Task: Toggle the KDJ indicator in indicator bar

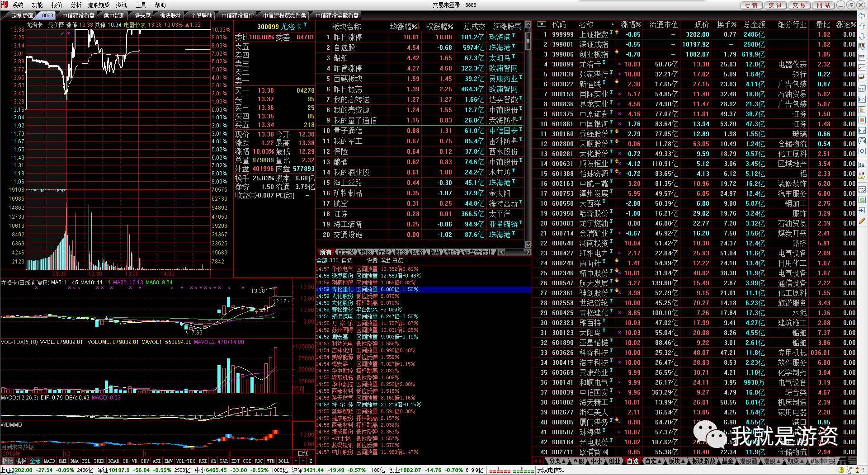Action: coord(236,461)
